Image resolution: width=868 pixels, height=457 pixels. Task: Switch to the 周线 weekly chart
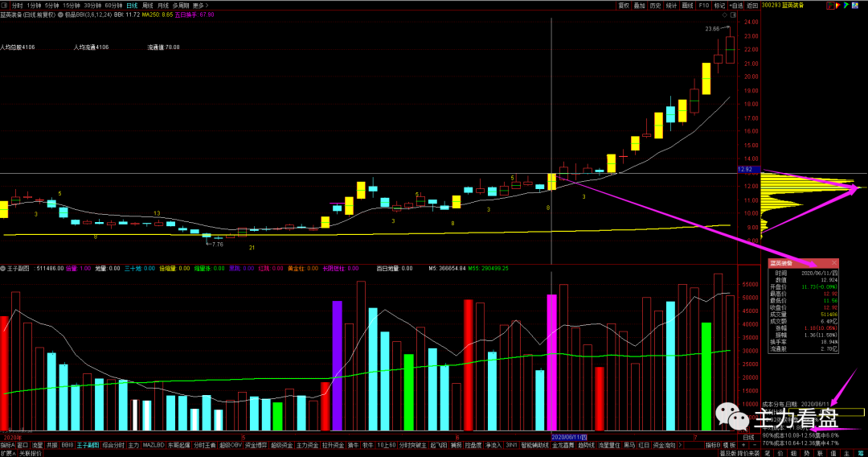pyautogui.click(x=147, y=6)
